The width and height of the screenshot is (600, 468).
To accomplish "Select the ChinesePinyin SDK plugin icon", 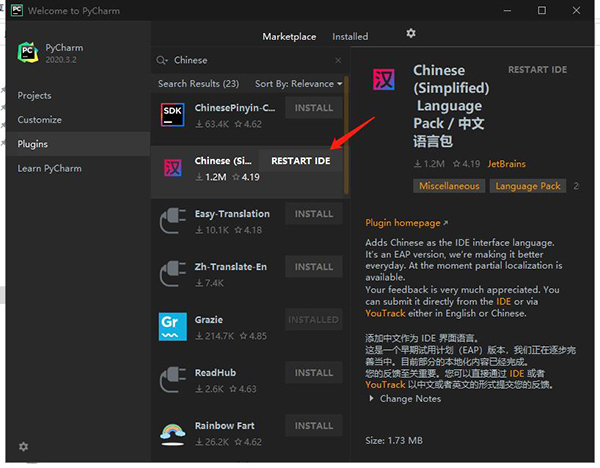I will tap(173, 115).
